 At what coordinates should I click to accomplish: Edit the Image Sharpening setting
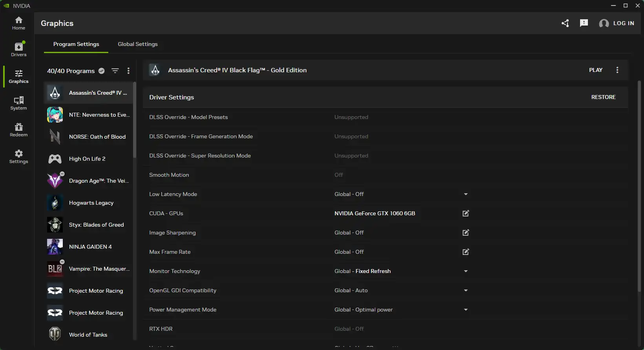coord(466,233)
